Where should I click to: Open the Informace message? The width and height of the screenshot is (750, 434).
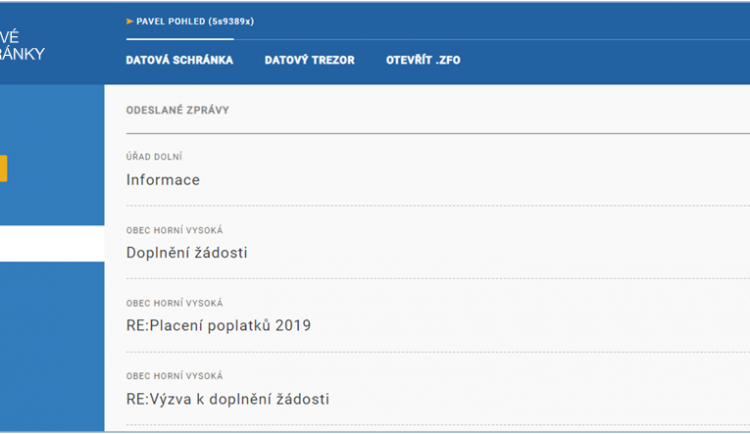click(163, 180)
